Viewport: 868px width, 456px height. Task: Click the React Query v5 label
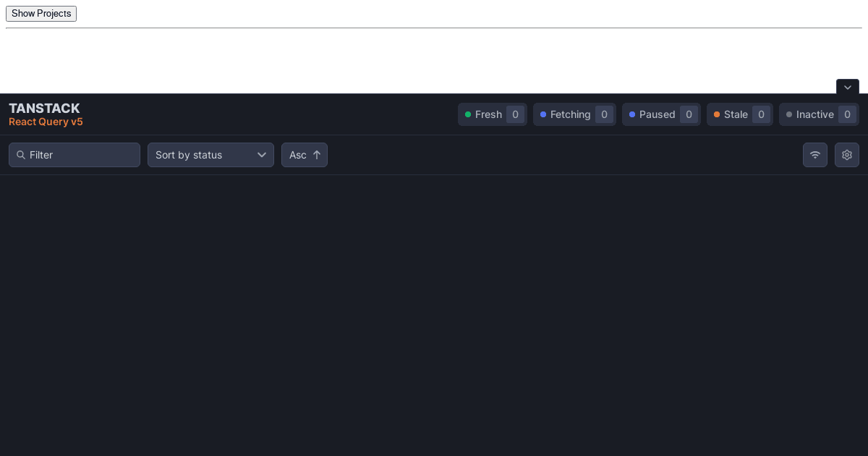46,122
